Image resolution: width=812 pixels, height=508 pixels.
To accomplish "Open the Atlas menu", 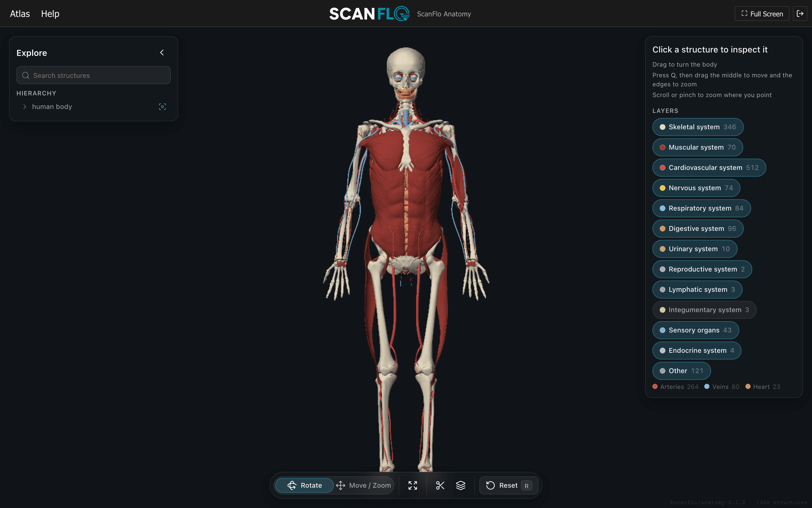I will coord(20,14).
